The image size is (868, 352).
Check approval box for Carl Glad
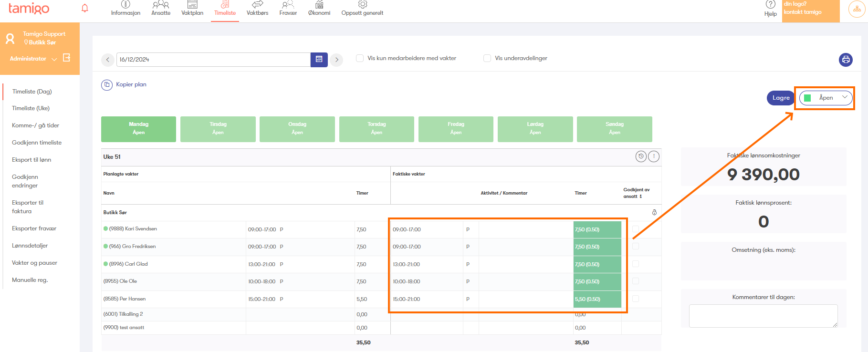pos(636,264)
